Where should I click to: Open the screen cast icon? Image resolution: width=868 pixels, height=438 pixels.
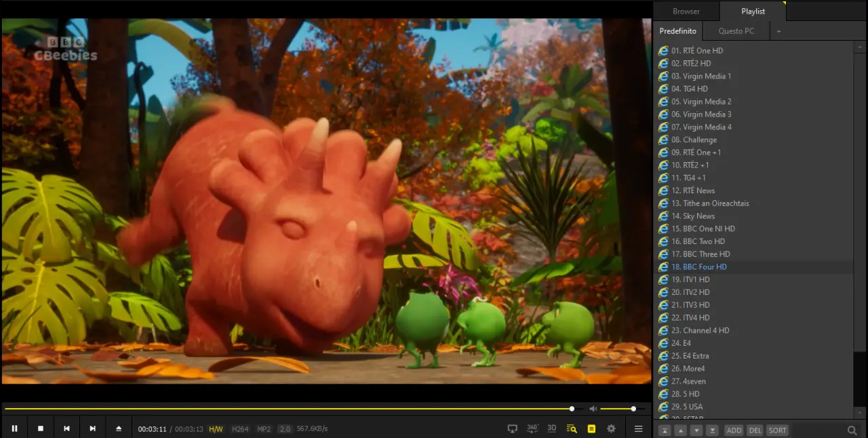pos(513,429)
